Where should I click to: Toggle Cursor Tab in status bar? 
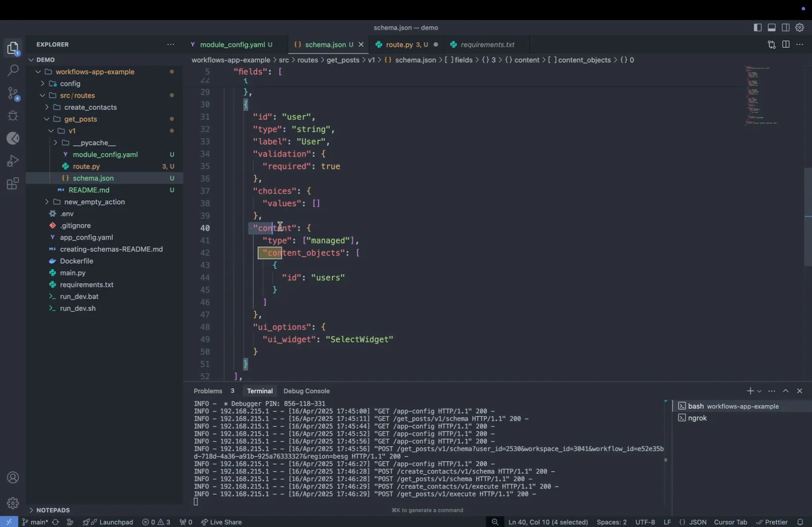(x=731, y=522)
